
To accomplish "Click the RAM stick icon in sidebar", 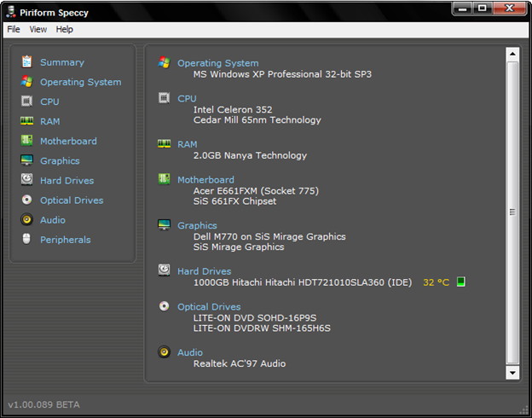I will (26, 121).
